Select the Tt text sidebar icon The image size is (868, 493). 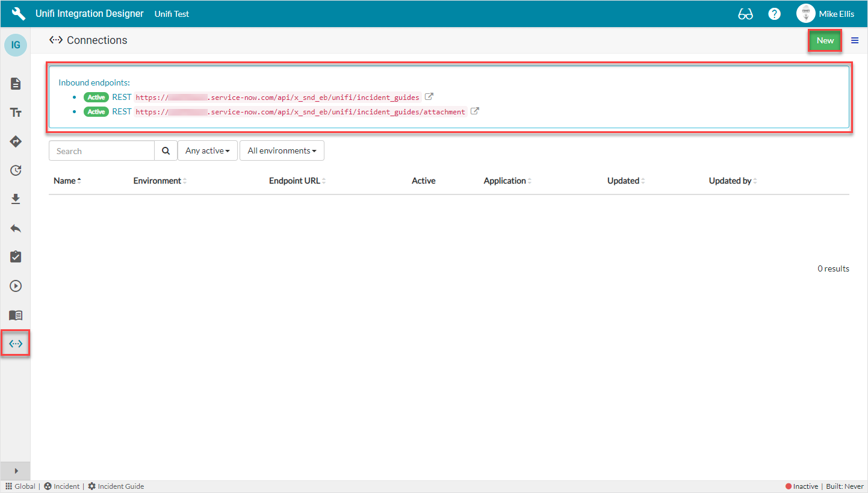pos(15,113)
